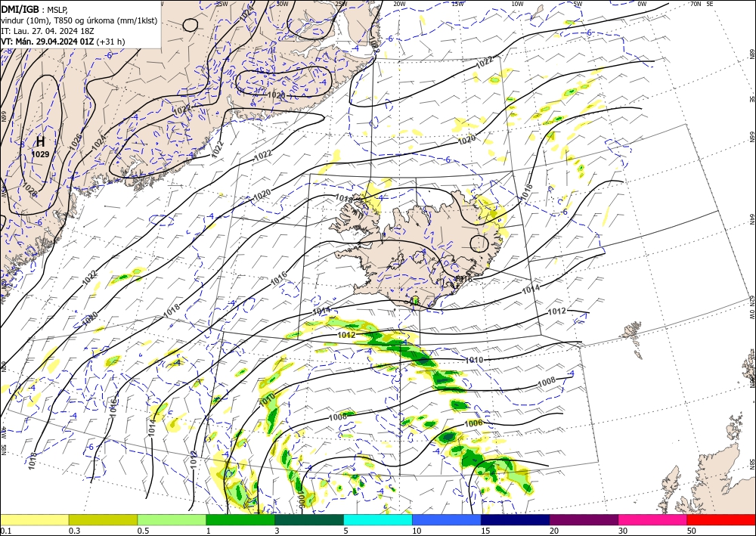Click the '0.3' legend scale value
Image resolution: width=756 pixels, height=536 pixels.
(74, 531)
